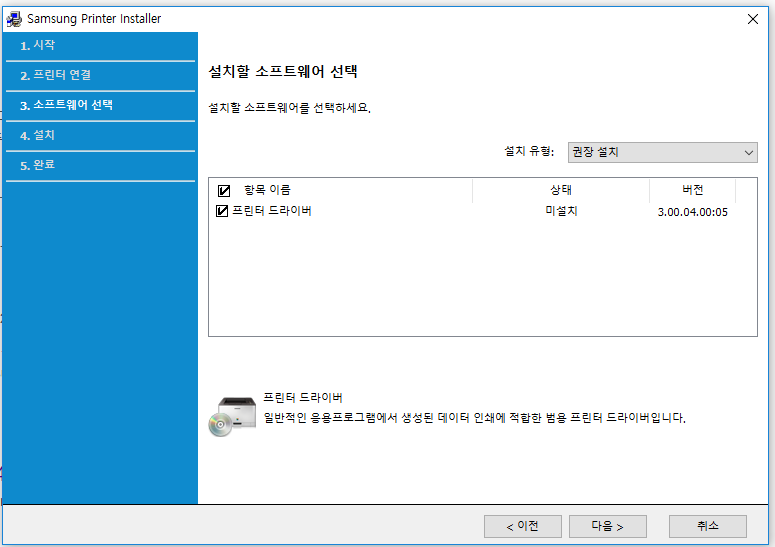Uncheck the 프린터 드라이버 checkbox
Screen dimensions: 775x547
[x=222, y=211]
